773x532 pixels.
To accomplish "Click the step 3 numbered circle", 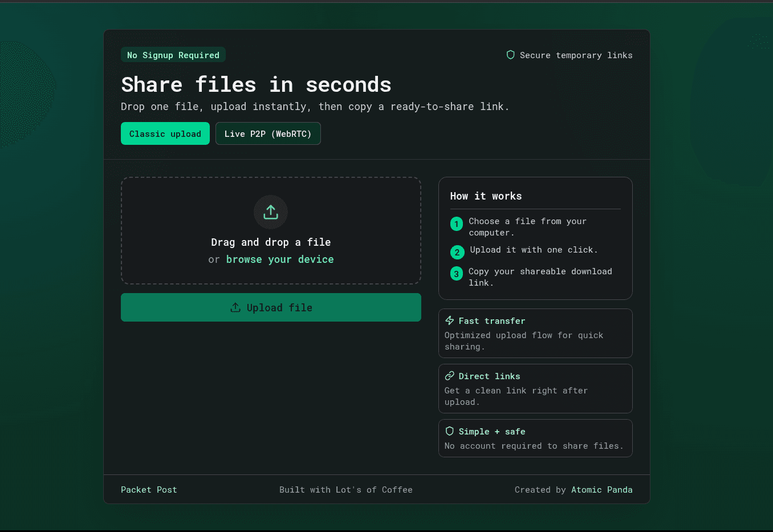I will [x=457, y=274].
